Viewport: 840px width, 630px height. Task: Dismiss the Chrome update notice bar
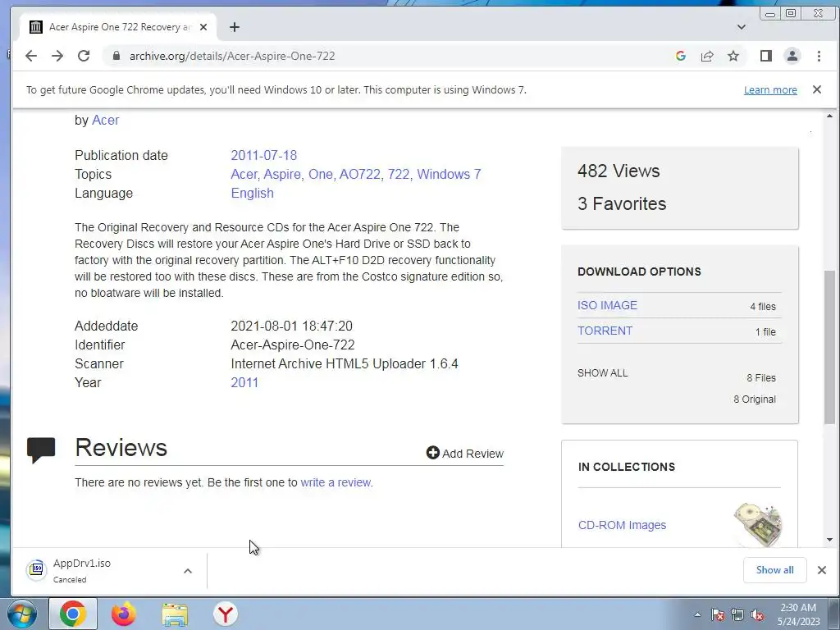pyautogui.click(x=817, y=89)
